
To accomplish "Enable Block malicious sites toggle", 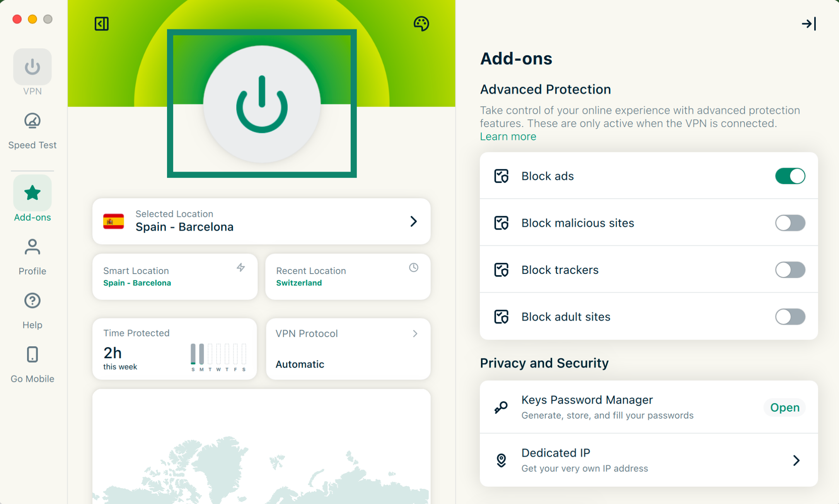I will (x=790, y=223).
